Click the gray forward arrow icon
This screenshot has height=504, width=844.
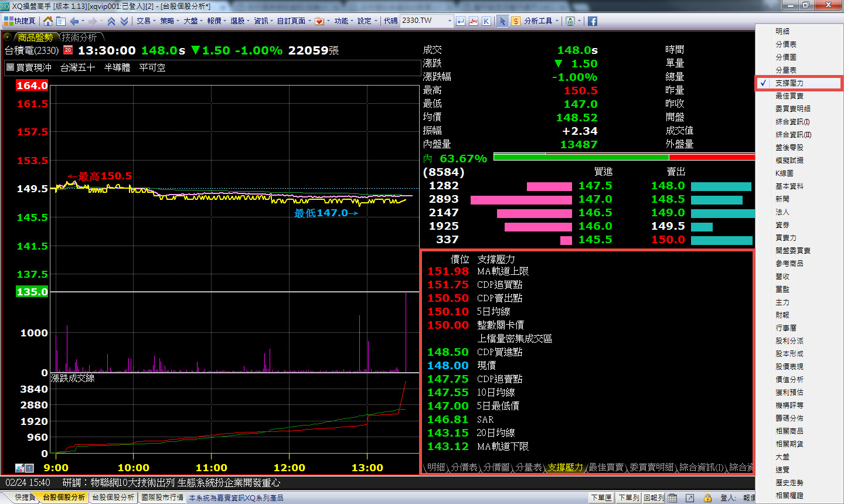pos(93,21)
